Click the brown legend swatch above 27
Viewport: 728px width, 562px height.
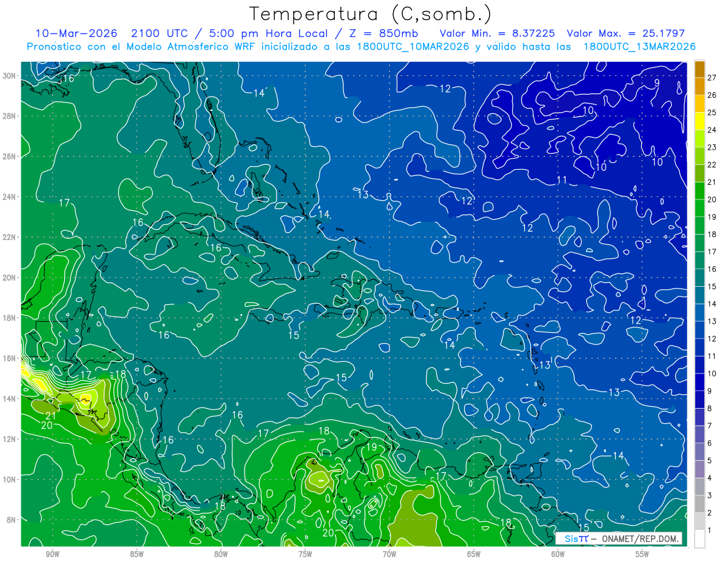(x=699, y=69)
